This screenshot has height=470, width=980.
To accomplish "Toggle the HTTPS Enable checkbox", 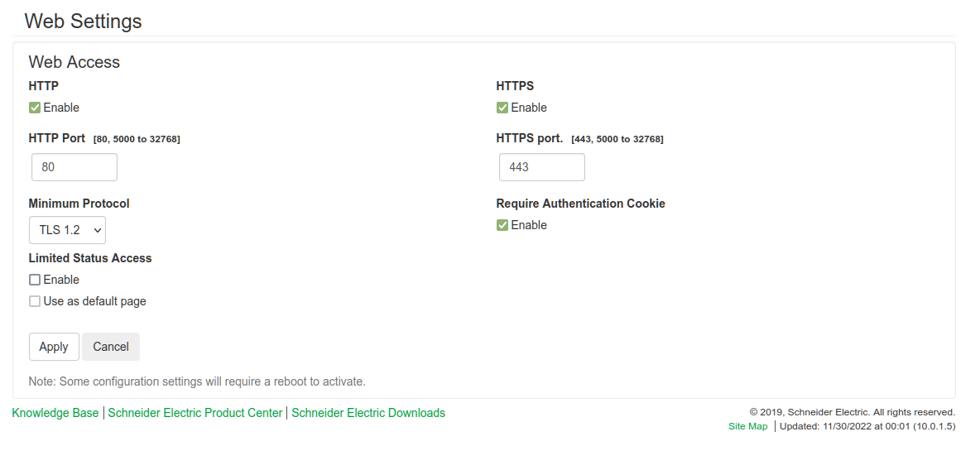I will click(502, 108).
